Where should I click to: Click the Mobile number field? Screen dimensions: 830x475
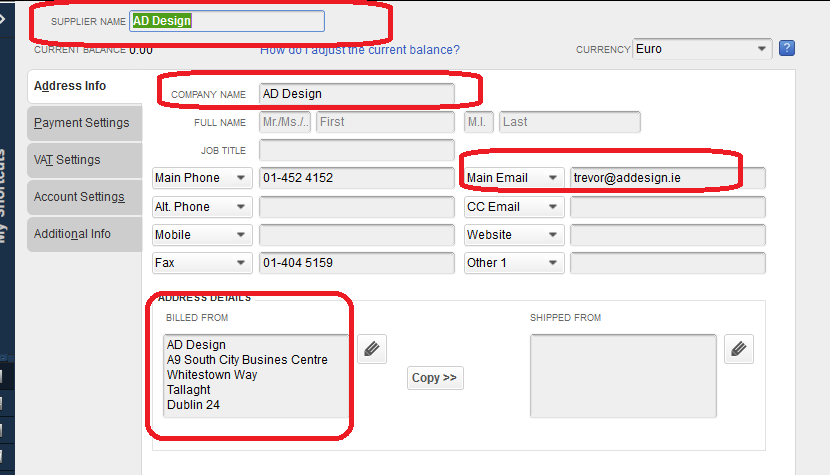point(357,235)
